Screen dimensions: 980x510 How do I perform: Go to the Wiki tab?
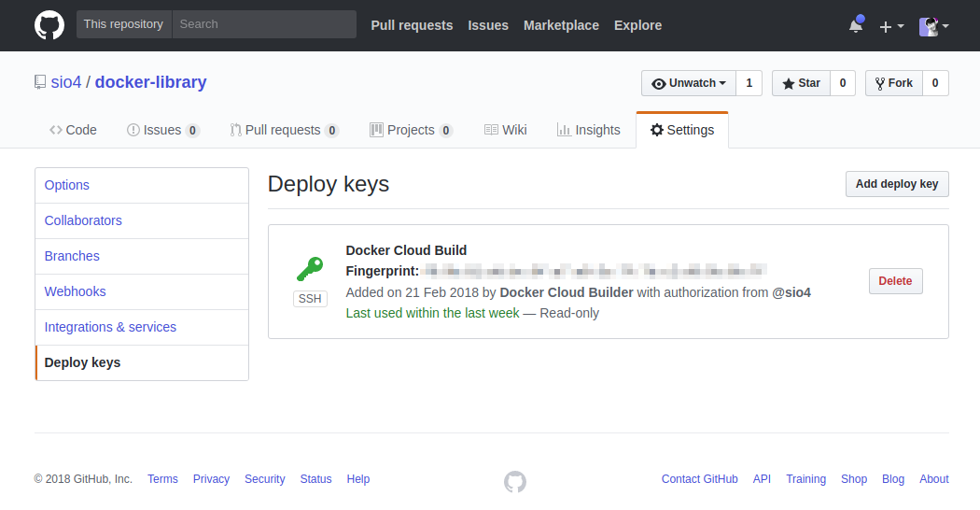click(x=505, y=130)
